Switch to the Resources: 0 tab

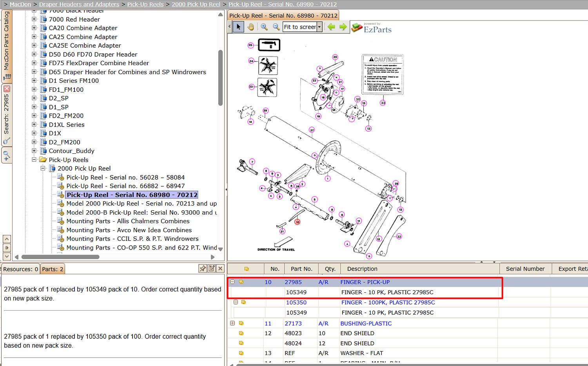(20, 269)
